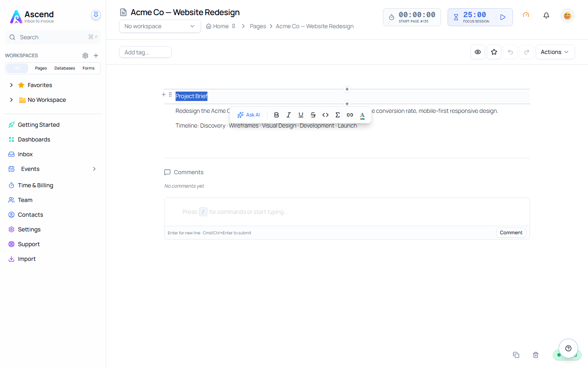Go to Pages breadcrumb
The height and width of the screenshot is (368, 588).
258,26
